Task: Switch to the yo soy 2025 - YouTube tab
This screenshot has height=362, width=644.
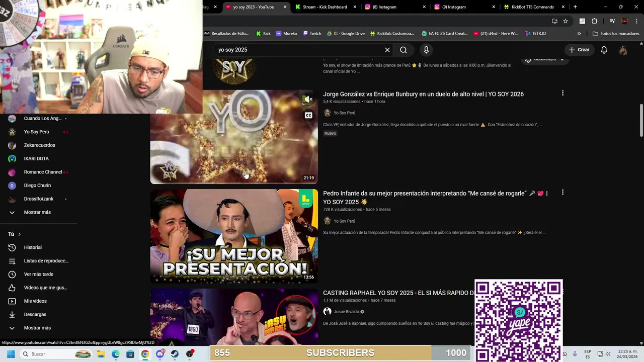Action: click(x=256, y=7)
